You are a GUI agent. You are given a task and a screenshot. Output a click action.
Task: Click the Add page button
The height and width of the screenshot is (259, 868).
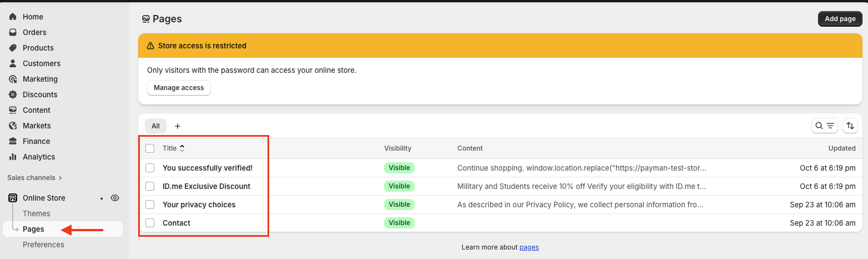(840, 19)
